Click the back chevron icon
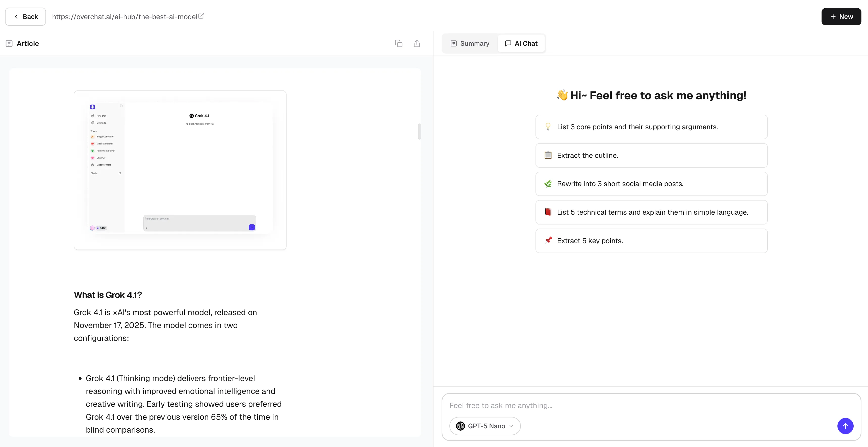 16,16
